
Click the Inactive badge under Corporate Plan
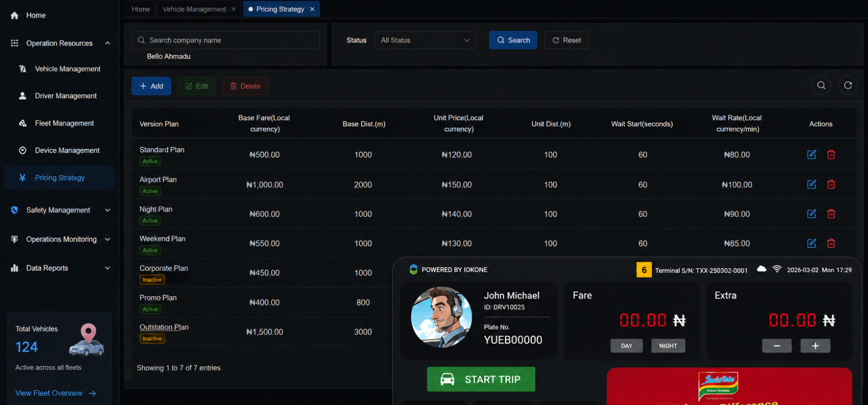click(x=152, y=280)
